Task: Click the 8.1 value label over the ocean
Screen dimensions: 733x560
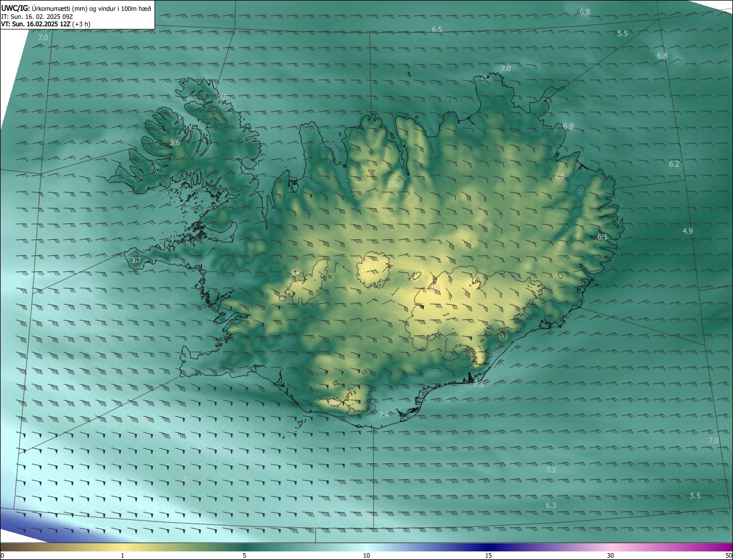Action: click(188, 479)
